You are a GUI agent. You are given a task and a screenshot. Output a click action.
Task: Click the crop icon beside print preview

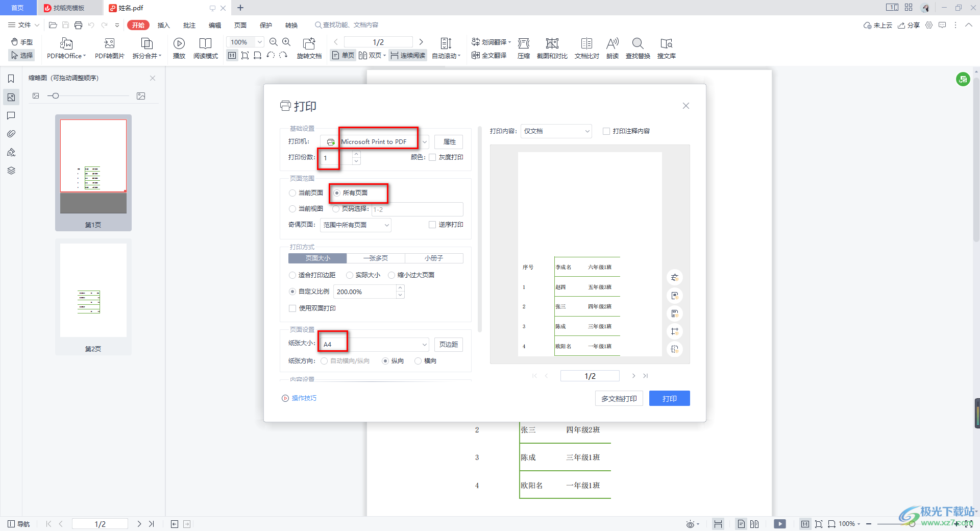coord(675,331)
